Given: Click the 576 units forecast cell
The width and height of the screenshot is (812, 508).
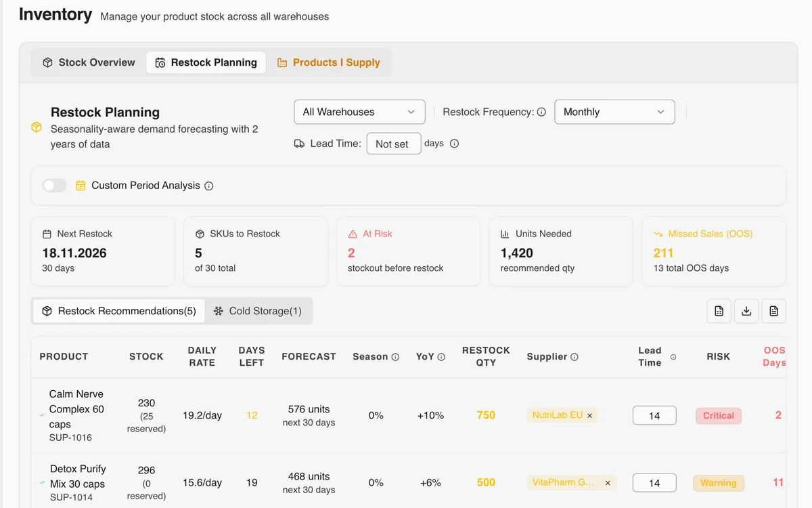Looking at the screenshot, I should [x=309, y=415].
